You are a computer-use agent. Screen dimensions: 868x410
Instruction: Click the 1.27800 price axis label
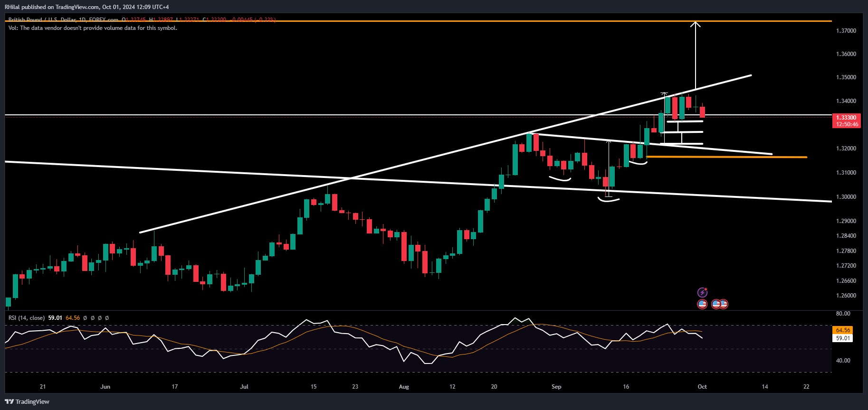point(846,251)
